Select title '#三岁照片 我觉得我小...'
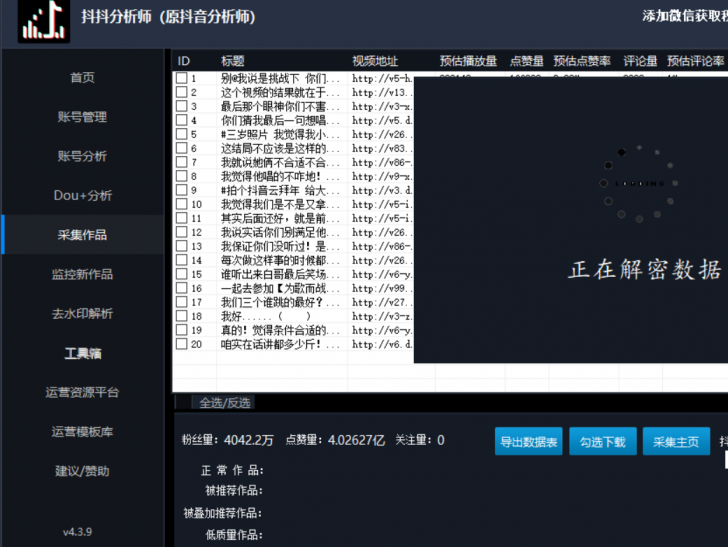 pyautogui.click(x=280, y=134)
